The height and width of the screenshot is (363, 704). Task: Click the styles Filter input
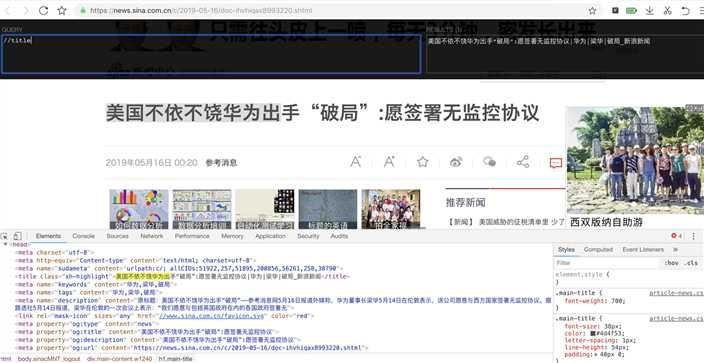click(x=607, y=263)
